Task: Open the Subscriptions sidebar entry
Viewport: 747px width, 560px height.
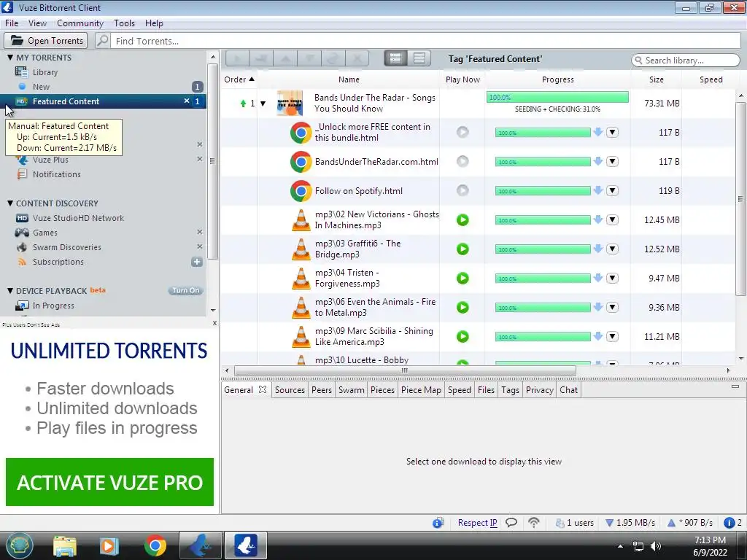Action: (58, 262)
